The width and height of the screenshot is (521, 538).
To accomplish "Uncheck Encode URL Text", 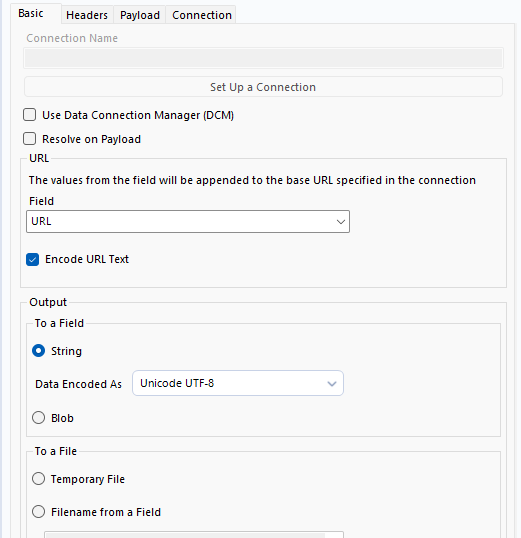I will click(33, 259).
